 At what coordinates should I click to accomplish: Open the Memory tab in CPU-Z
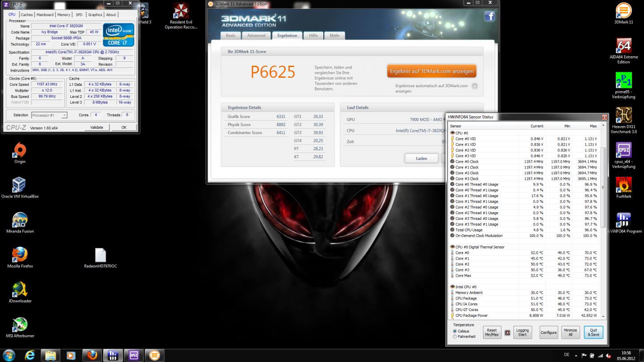click(64, 15)
